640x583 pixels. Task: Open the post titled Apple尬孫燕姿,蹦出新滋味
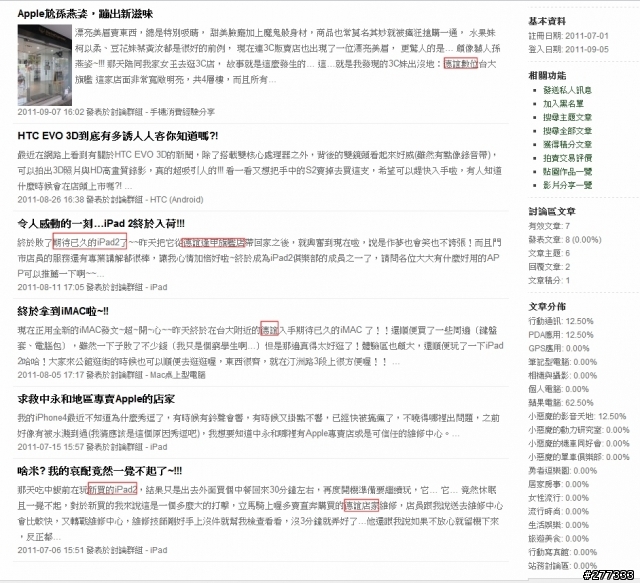click(x=85, y=14)
